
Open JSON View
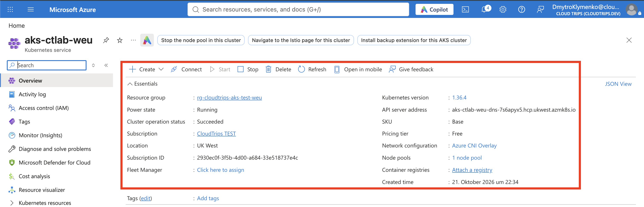pos(618,84)
